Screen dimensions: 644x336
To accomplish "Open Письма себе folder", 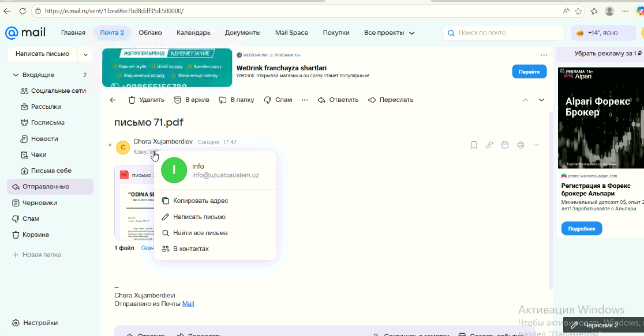I will 46,171.
